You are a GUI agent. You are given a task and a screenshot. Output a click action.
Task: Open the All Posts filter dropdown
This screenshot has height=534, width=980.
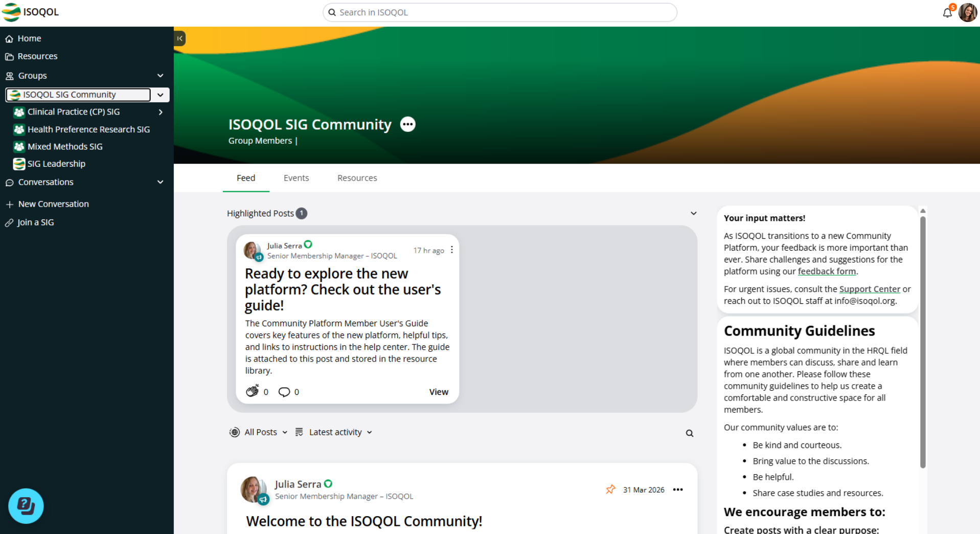pos(259,432)
